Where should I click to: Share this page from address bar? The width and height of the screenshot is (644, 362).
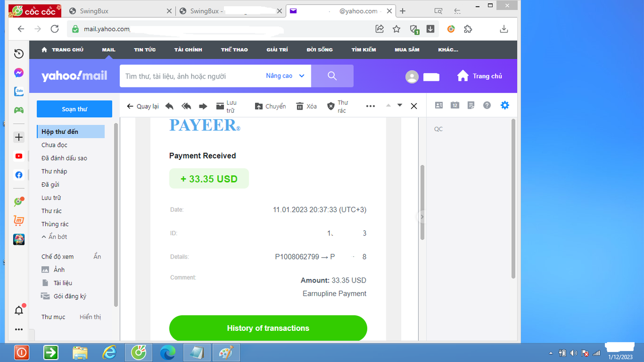click(380, 29)
